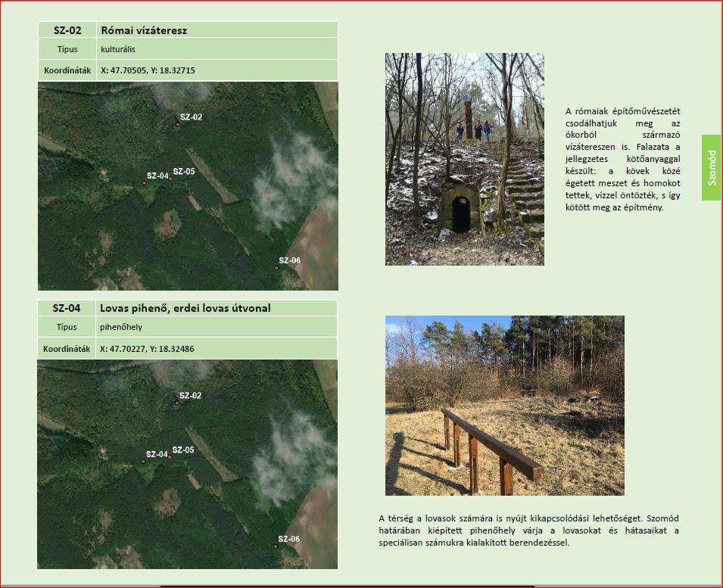This screenshot has width=723, height=588.
Task: Click the 'Koordináták' label in SZ-02 table
Action: pos(67,70)
